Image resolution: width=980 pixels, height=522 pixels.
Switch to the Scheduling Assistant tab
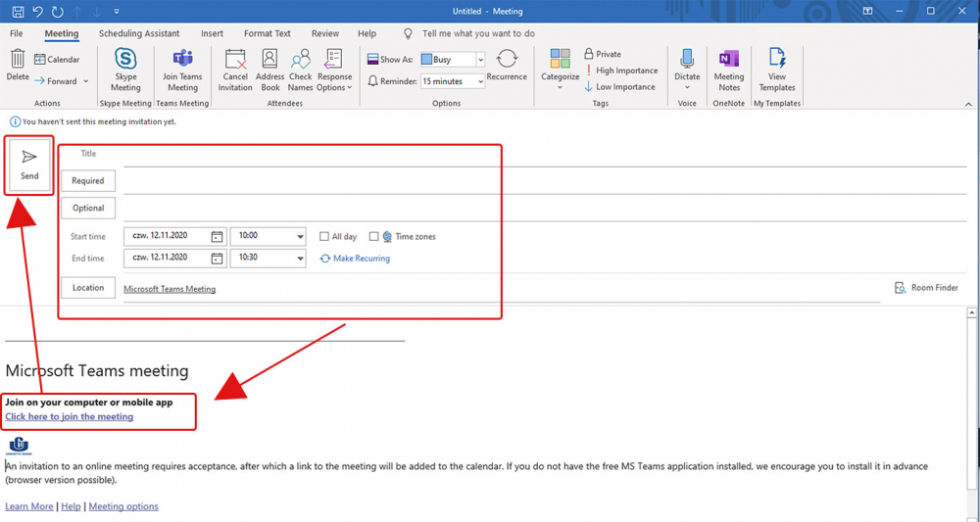(x=139, y=33)
